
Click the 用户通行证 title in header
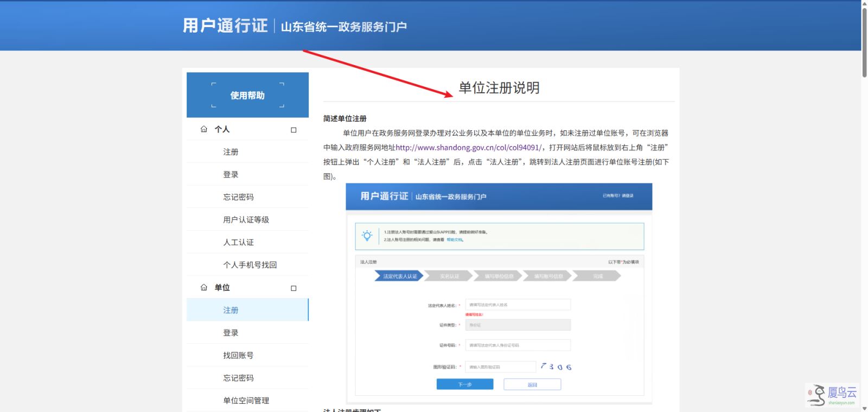[225, 26]
